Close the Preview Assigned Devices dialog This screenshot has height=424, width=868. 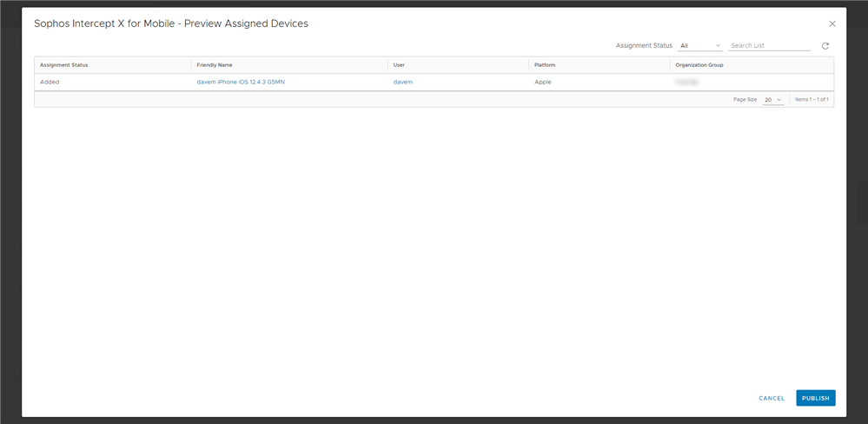[x=832, y=23]
